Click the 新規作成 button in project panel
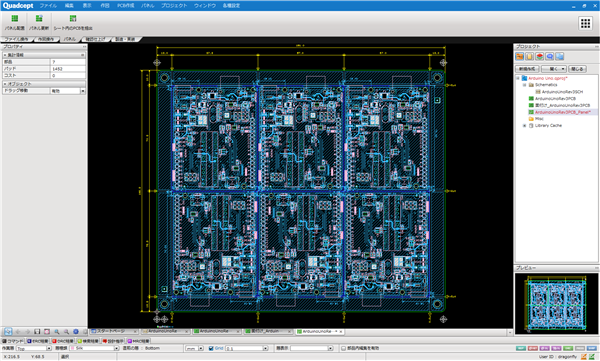The height and width of the screenshot is (361, 600). pyautogui.click(x=527, y=69)
